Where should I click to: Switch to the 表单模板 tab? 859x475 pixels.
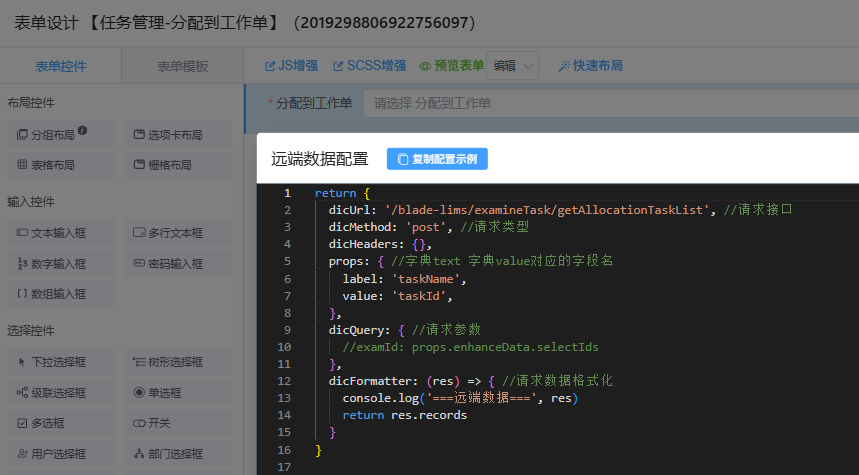pyautogui.click(x=182, y=67)
